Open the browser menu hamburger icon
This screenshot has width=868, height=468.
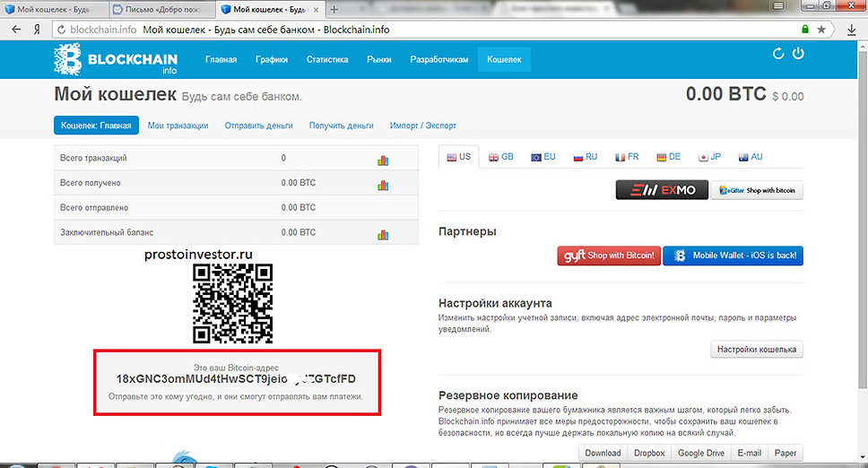point(778,6)
